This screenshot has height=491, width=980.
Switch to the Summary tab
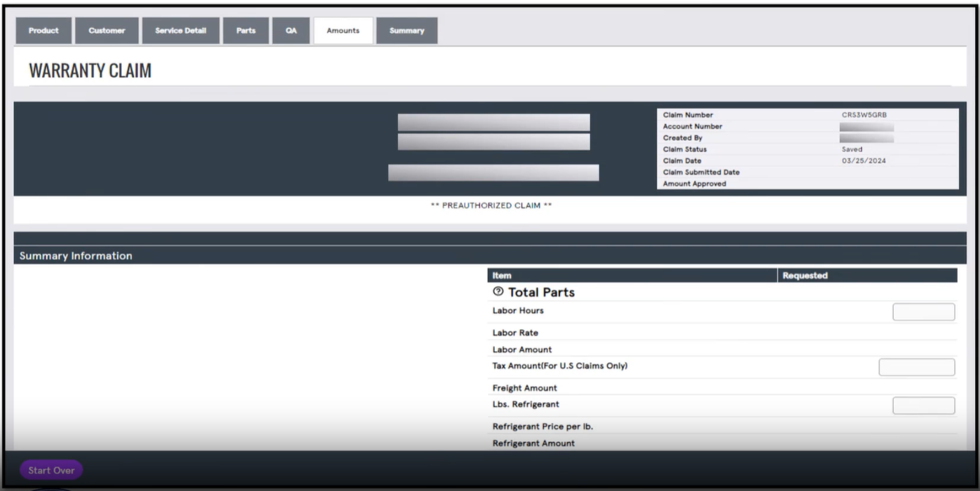(407, 30)
